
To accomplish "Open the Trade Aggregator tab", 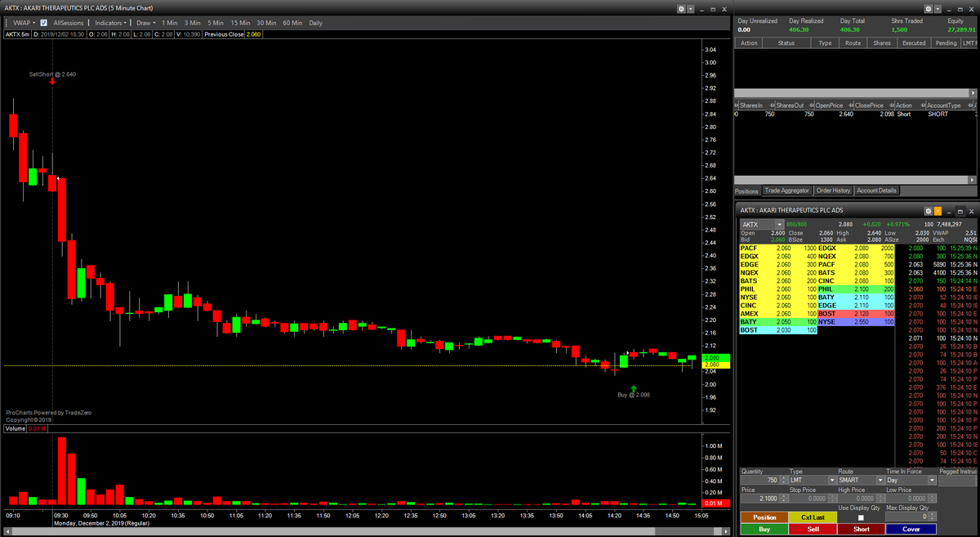I will (x=787, y=190).
